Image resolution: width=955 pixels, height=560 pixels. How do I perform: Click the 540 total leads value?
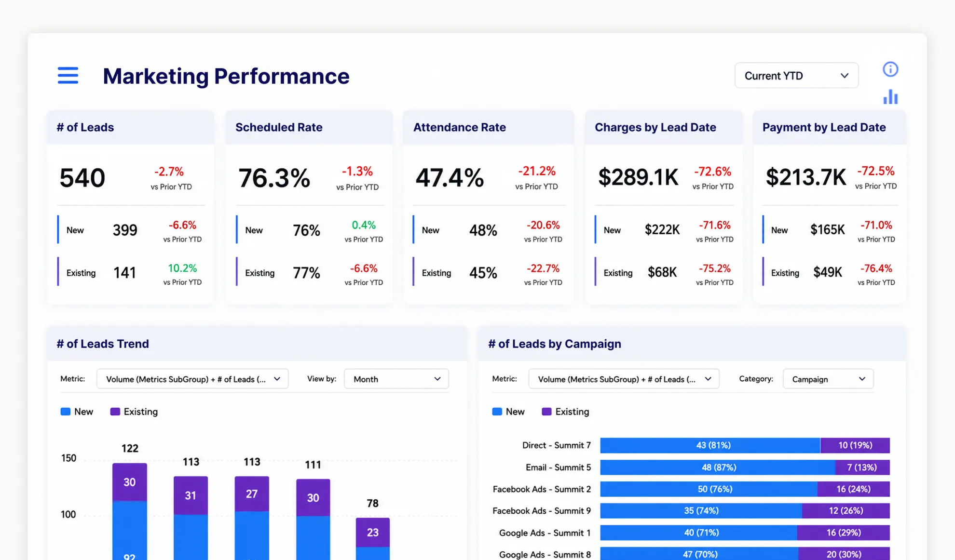[x=82, y=178]
